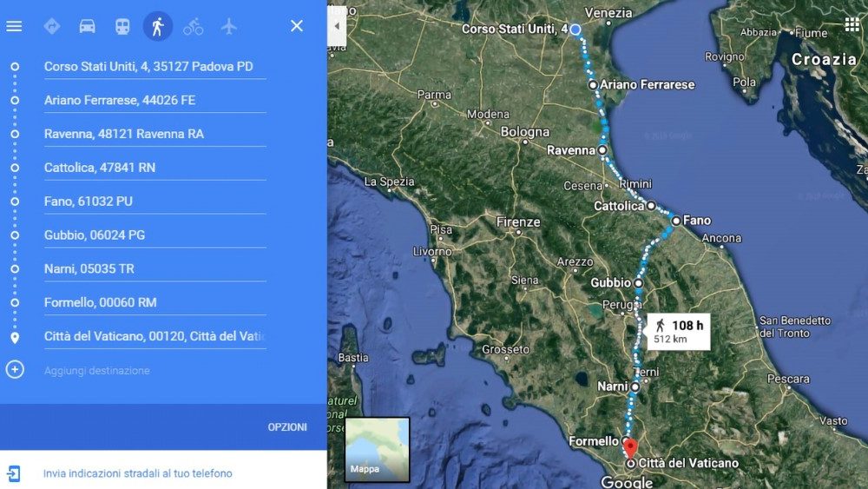The image size is (868, 489).
Task: Select the best route mode icon
Action: [x=52, y=26]
